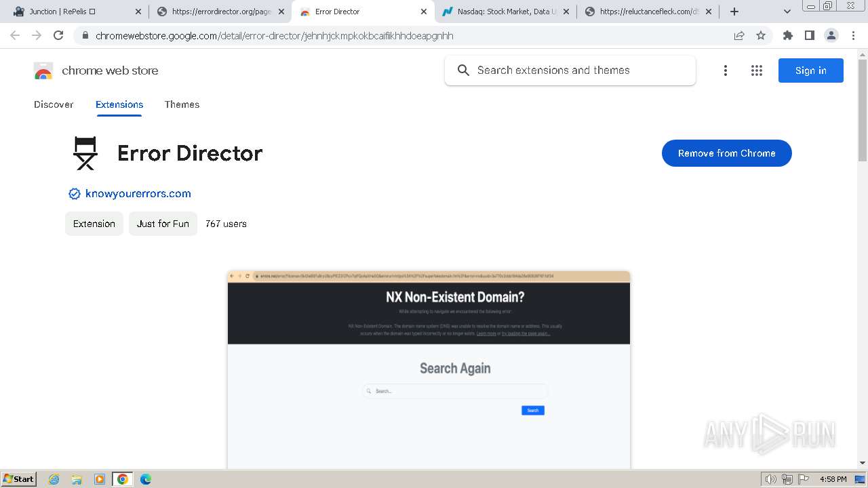868x488 pixels.
Task: Open the Extensions puzzle icon
Action: (x=787, y=35)
